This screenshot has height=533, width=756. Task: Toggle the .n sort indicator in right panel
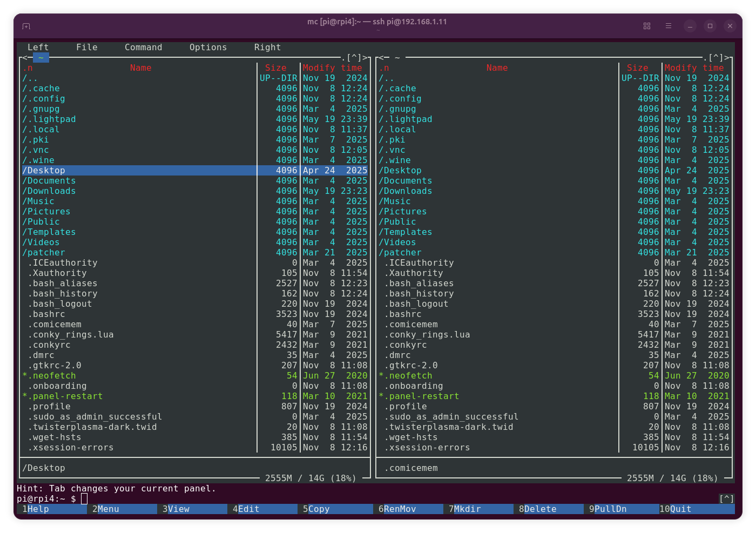tap(384, 68)
